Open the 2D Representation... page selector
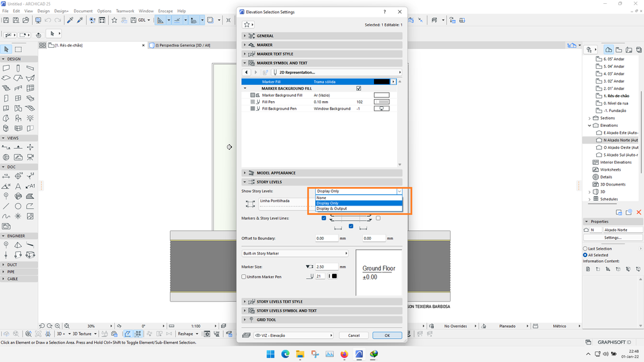 (337, 72)
